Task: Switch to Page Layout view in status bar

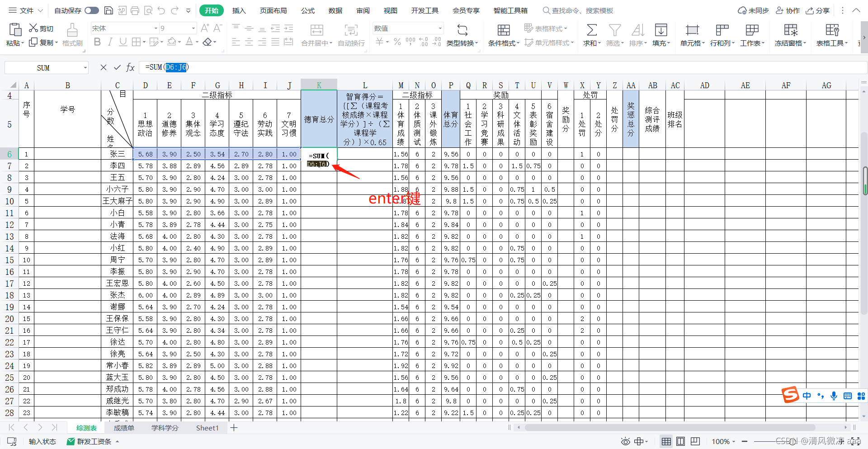Action: pyautogui.click(x=680, y=441)
